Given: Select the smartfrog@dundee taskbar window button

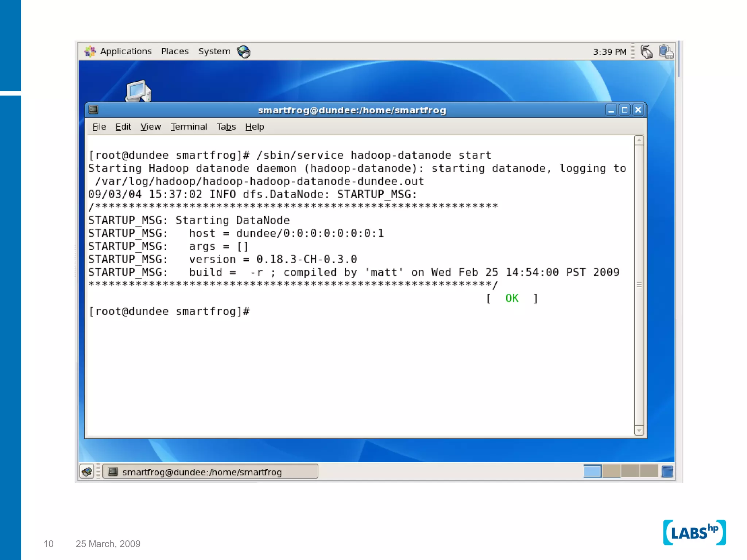Looking at the screenshot, I should 210,471.
